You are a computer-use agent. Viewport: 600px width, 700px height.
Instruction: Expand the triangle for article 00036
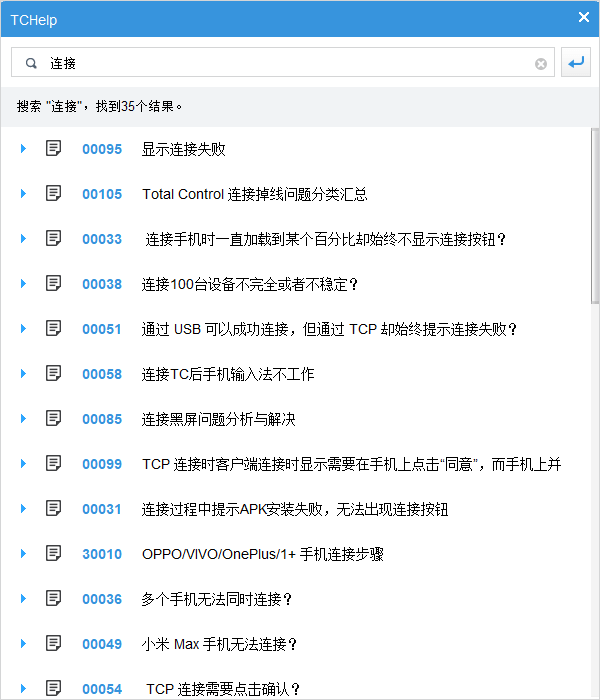click(23, 599)
